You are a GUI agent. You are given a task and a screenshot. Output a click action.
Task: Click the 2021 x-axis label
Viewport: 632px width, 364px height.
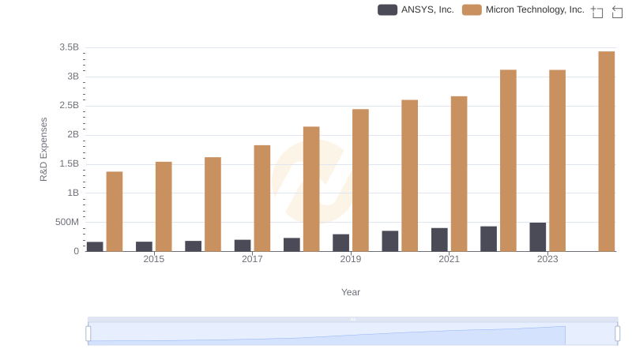[x=449, y=259]
